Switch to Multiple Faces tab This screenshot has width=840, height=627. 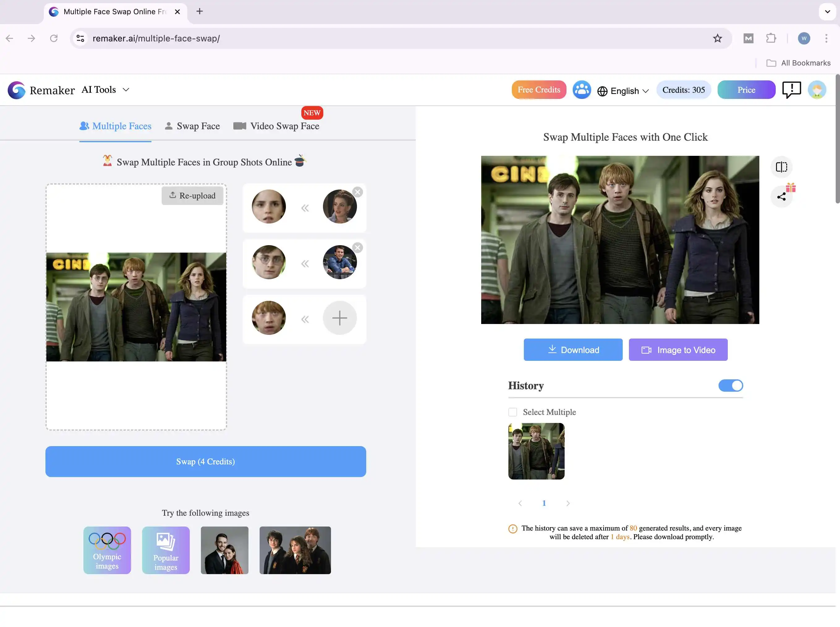pyautogui.click(x=115, y=126)
